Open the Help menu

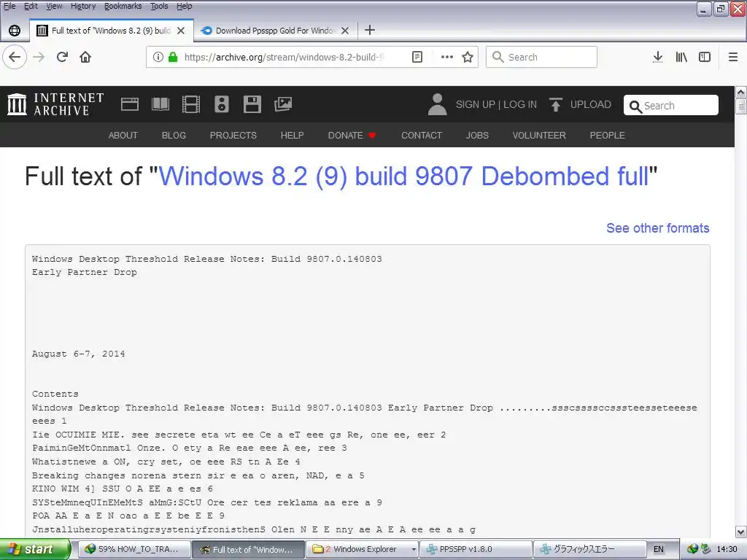[185, 6]
